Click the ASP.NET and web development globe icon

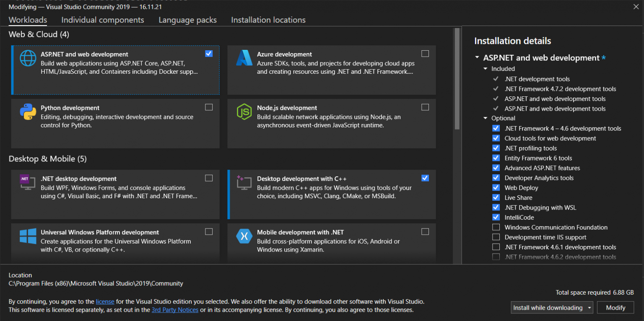pos(28,58)
